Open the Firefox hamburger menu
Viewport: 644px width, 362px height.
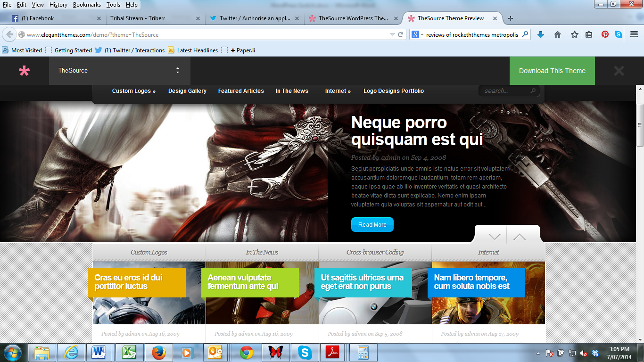tap(634, 34)
